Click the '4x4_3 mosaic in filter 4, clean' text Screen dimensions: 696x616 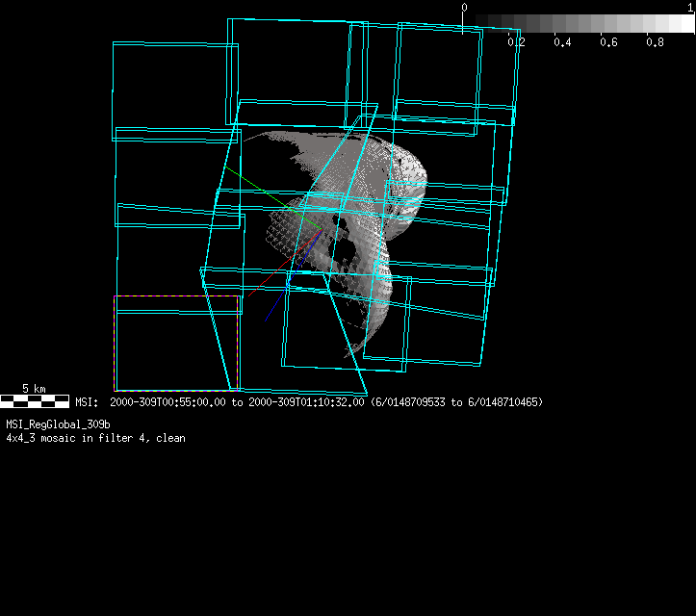coord(95,438)
